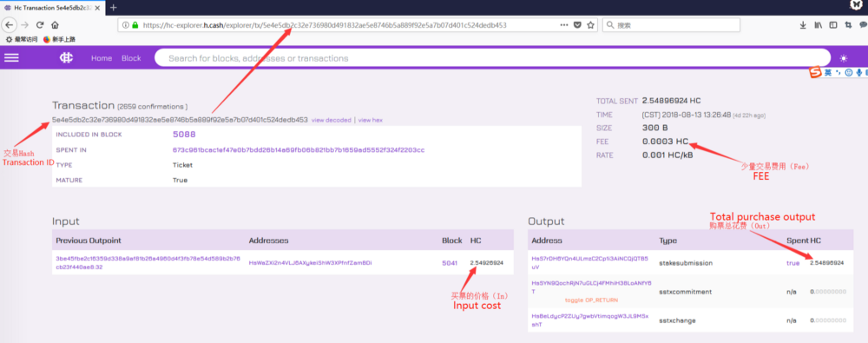868x343 pixels.
Task: Select the transaction hash text 5e4e5db2c32e
Action: pyautogui.click(x=180, y=120)
